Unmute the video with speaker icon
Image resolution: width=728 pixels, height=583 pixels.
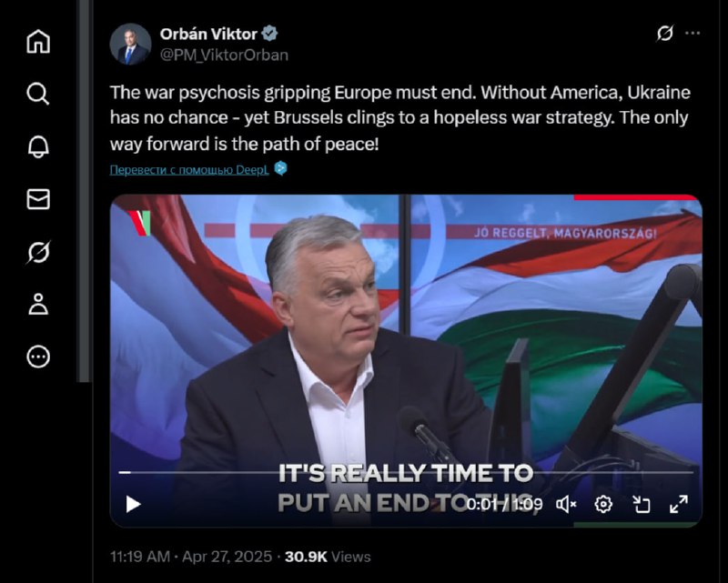(x=566, y=504)
